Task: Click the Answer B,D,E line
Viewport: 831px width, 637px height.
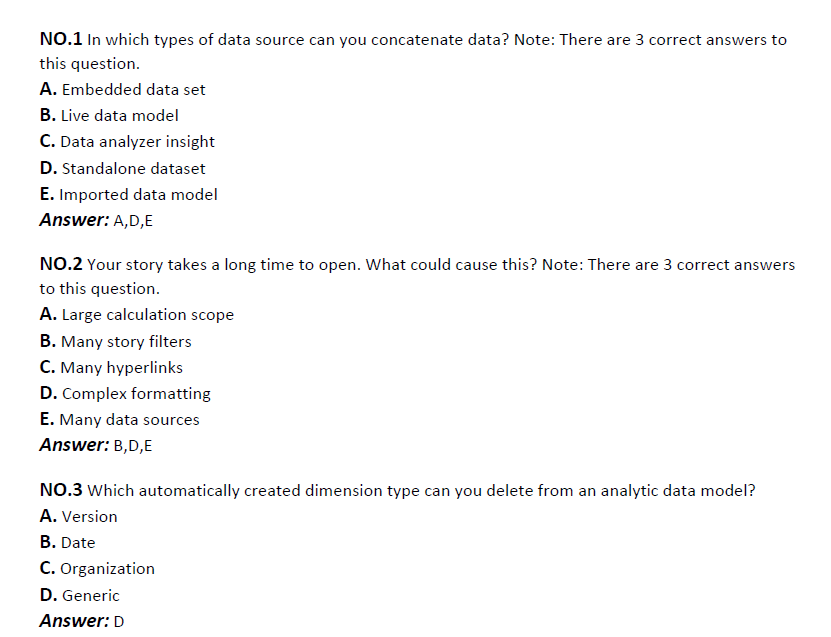Action: point(96,445)
